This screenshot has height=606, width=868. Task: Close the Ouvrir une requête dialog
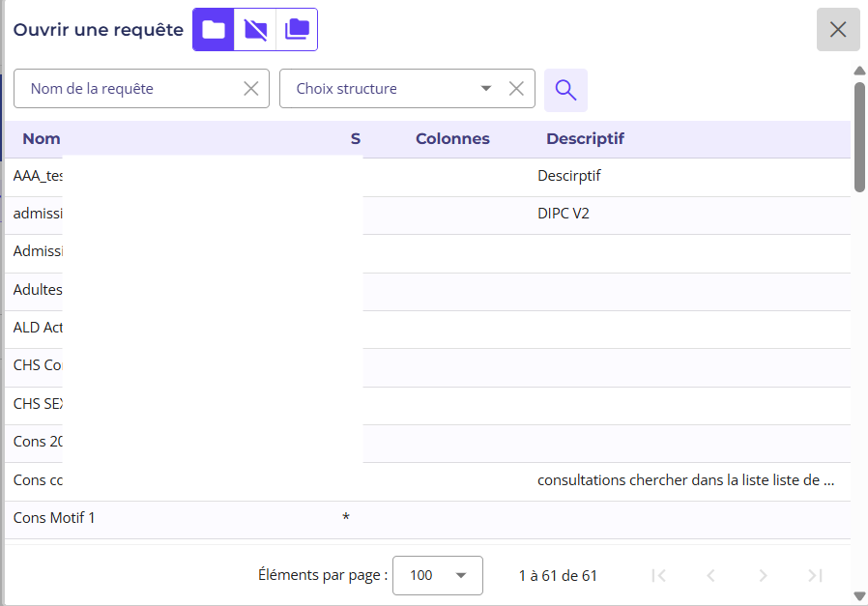pyautogui.click(x=837, y=29)
